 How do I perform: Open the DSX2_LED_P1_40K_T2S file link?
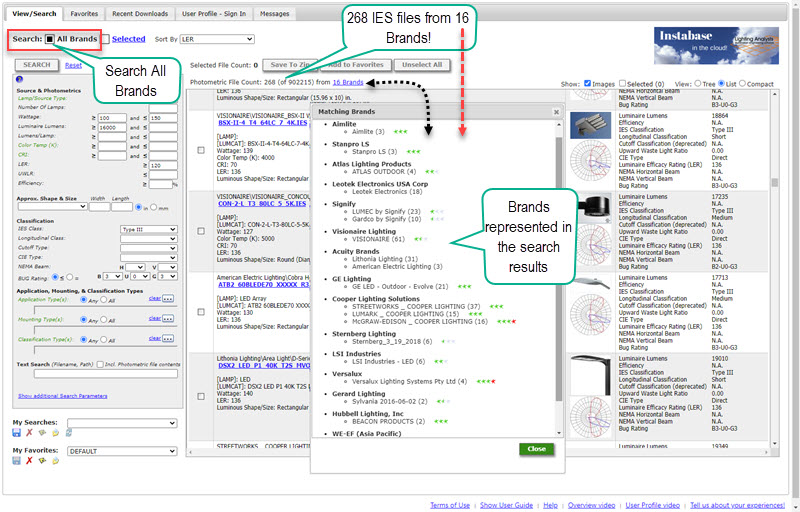pos(263,366)
